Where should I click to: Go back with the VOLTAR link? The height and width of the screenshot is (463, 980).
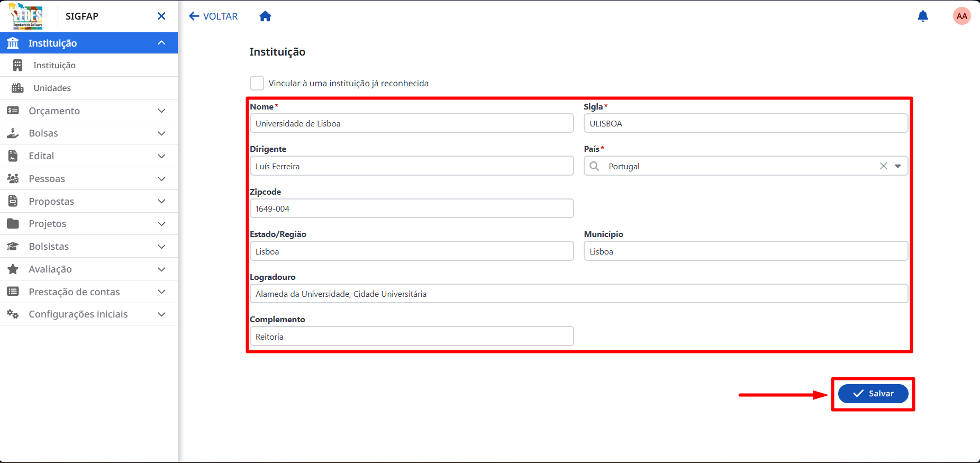[x=213, y=16]
